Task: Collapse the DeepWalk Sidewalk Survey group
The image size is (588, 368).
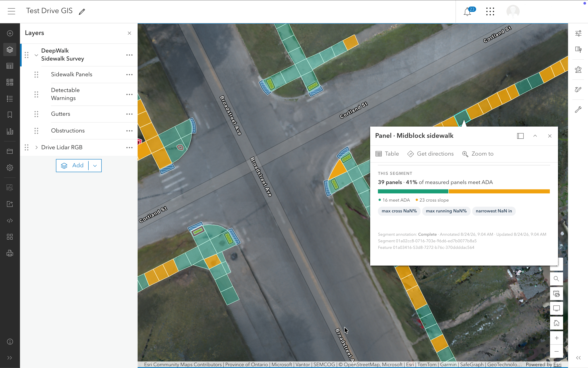Action: tap(36, 55)
